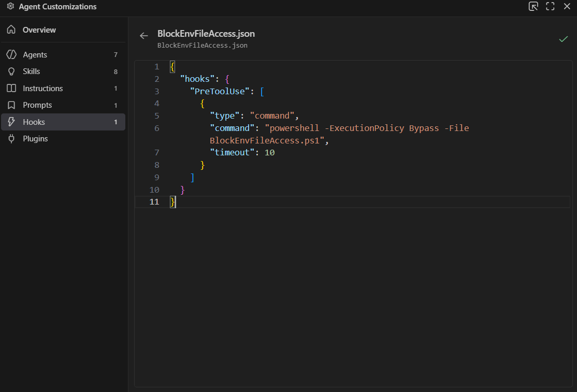Click the Skills count badge 8
Image resolution: width=577 pixels, height=392 pixels.
116,71
